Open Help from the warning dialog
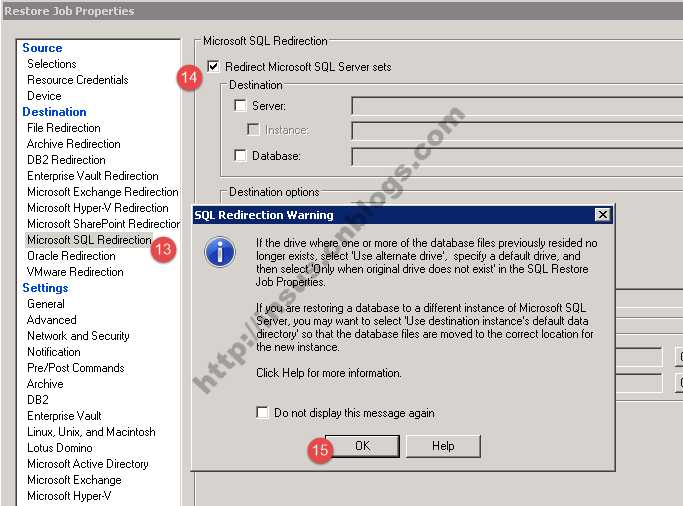This screenshot has height=506, width=683. (443, 446)
